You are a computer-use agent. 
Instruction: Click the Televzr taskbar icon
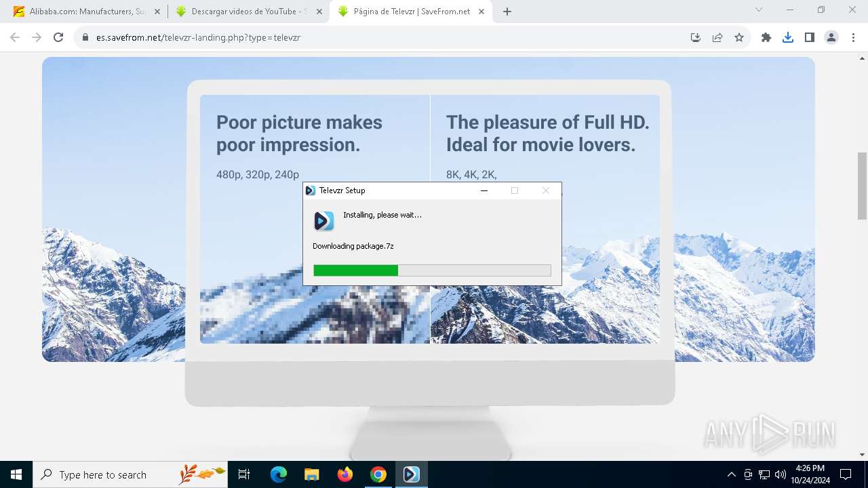412,474
